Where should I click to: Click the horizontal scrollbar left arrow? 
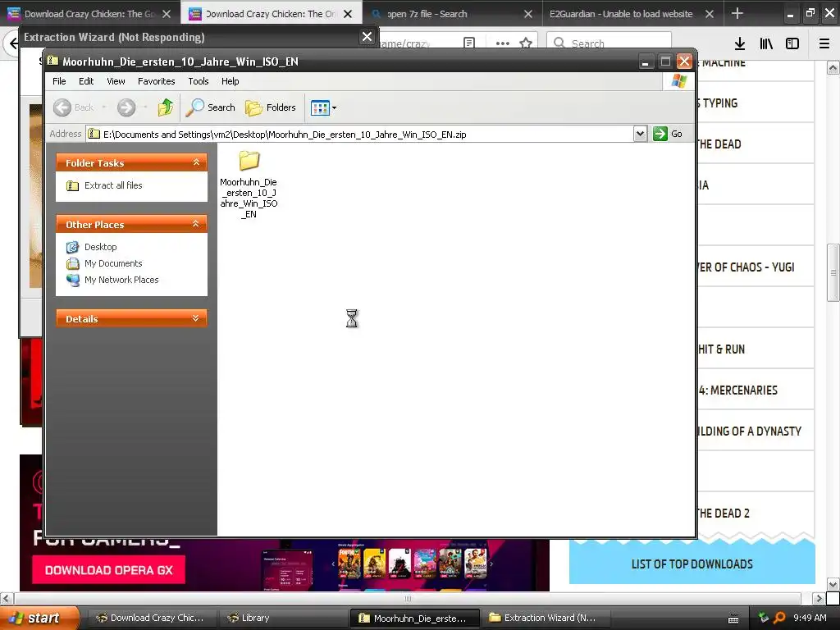(x=6, y=598)
